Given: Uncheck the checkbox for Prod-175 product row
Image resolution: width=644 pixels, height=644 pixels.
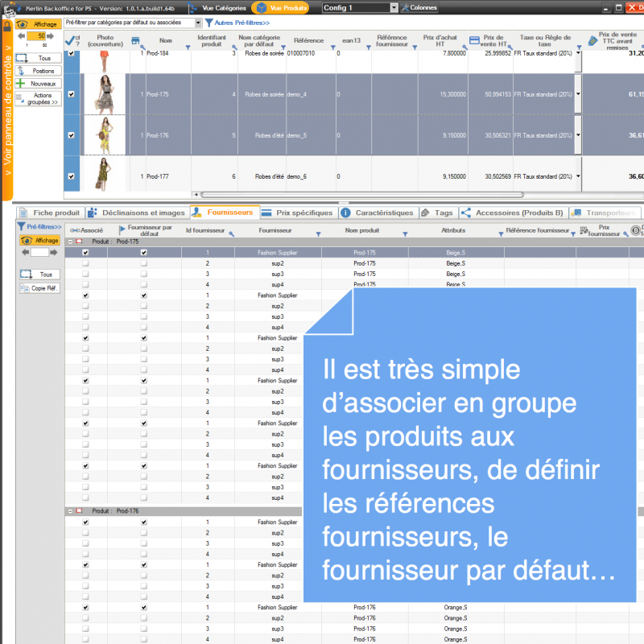Looking at the screenshot, I should coord(72,94).
